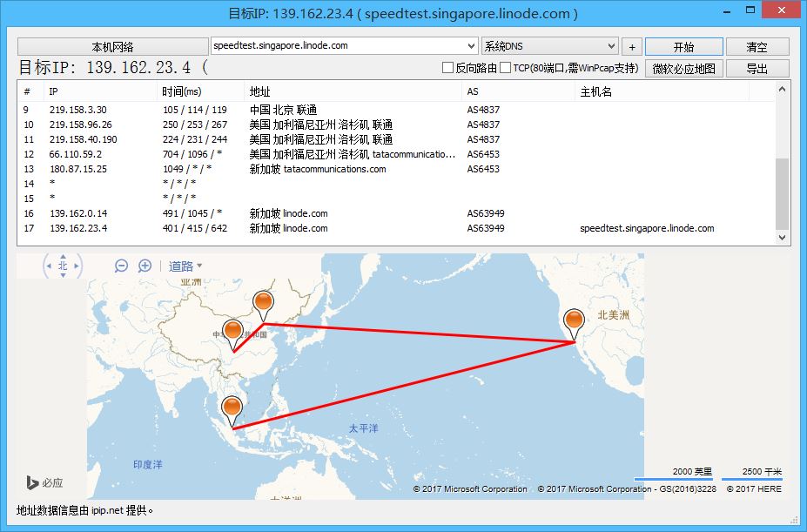Pan map north with compass up arrow
807x532 pixels.
pos(63,256)
